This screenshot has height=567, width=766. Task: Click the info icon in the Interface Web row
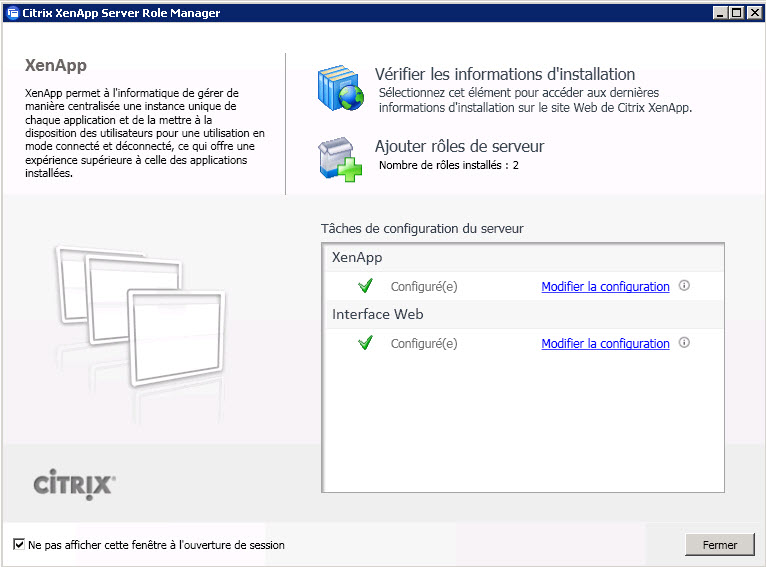coord(684,343)
